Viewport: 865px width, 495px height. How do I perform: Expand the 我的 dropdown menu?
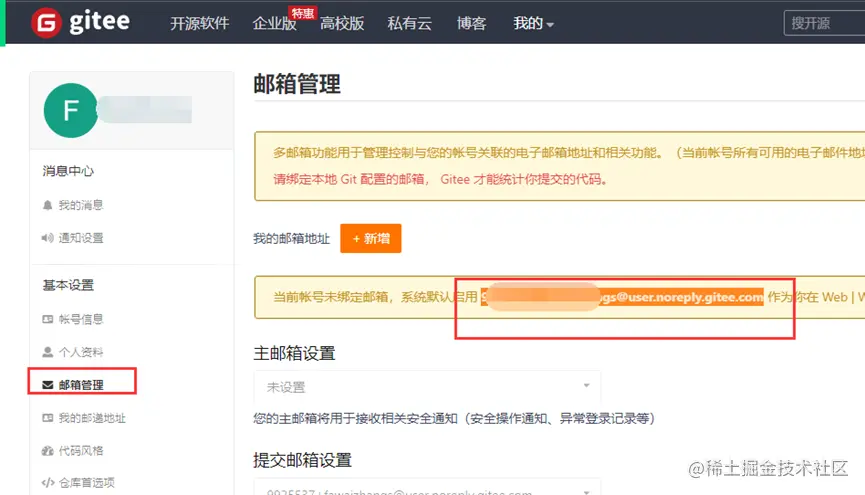[x=533, y=23]
